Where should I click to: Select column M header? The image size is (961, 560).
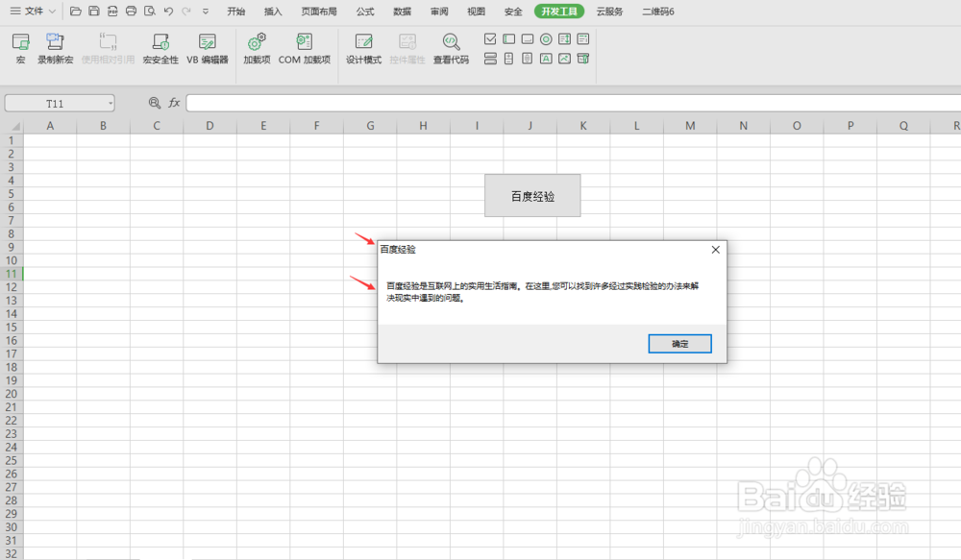click(x=690, y=126)
